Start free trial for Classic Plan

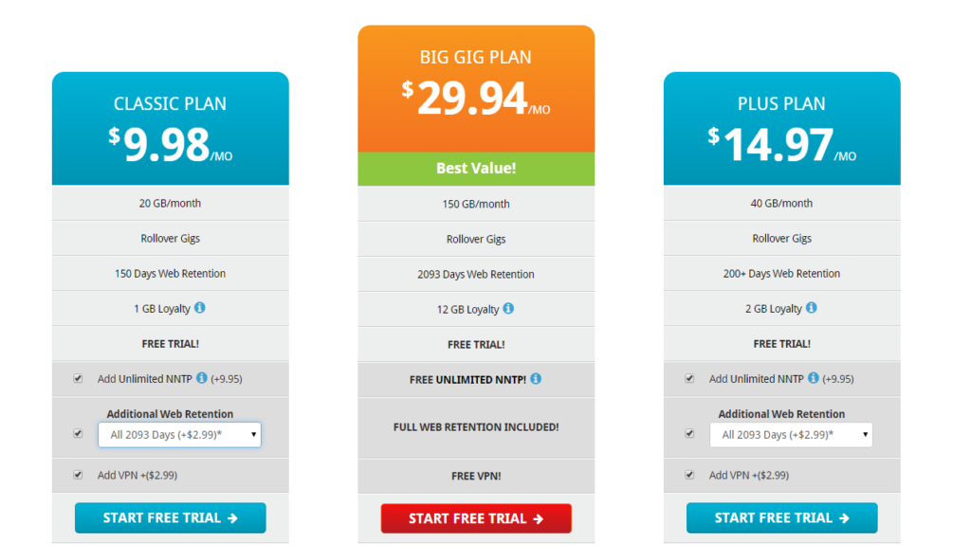[x=171, y=518]
